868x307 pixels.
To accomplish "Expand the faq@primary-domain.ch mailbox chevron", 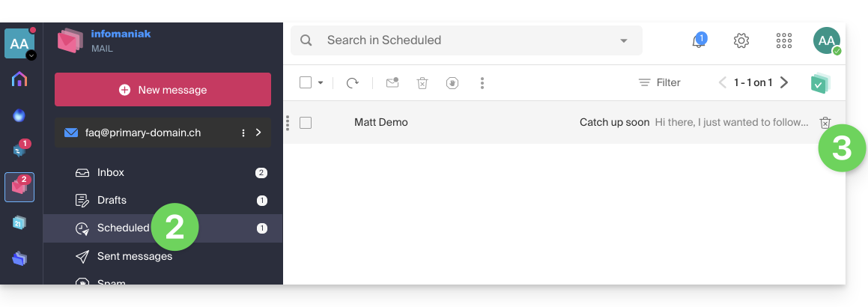I will 258,133.
